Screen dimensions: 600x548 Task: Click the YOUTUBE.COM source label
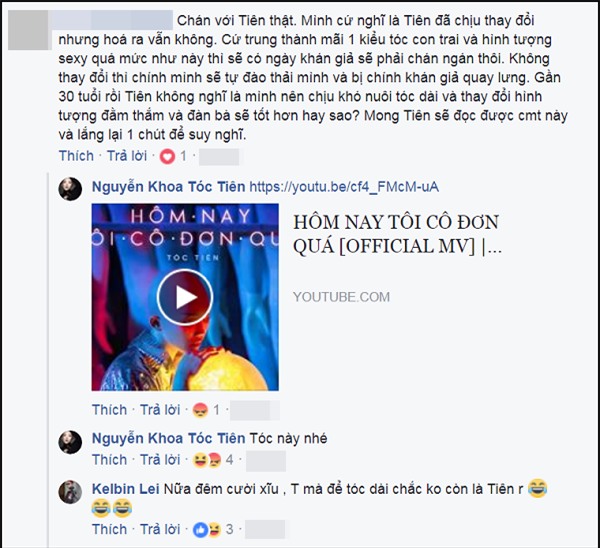point(341,297)
